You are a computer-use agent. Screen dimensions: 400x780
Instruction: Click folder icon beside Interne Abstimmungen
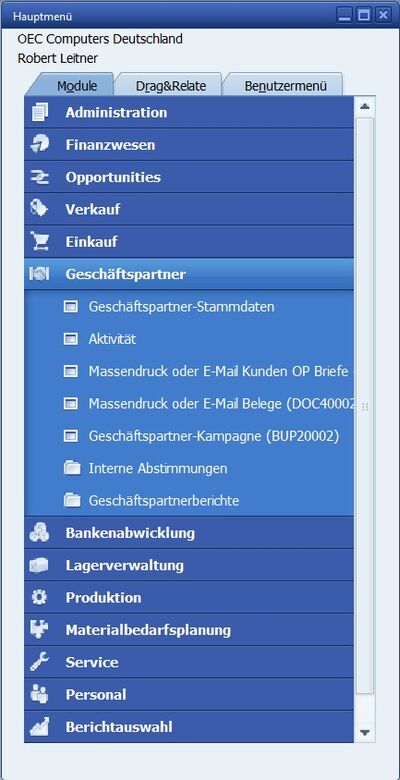[72, 468]
